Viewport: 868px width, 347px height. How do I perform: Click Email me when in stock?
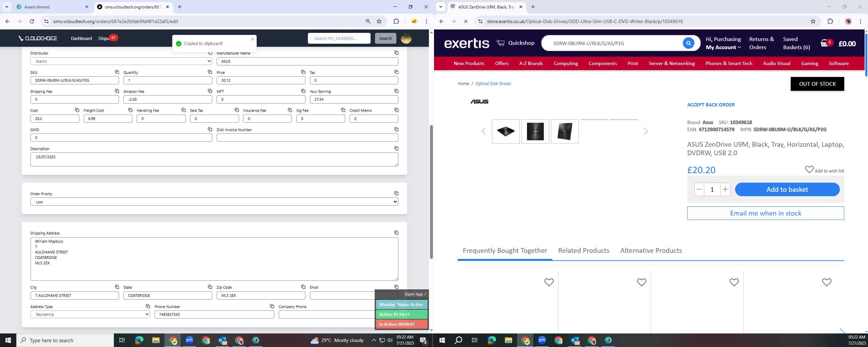pyautogui.click(x=765, y=213)
